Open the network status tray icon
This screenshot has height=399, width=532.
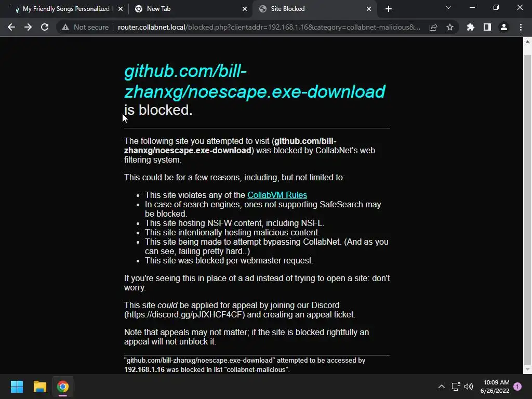(x=456, y=387)
